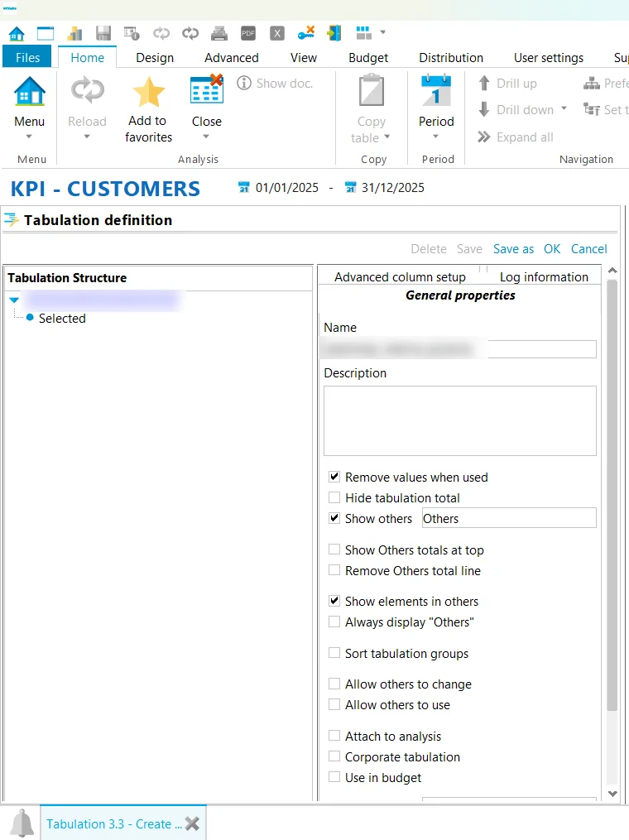Expand the Reload dropdown arrow

(x=87, y=137)
